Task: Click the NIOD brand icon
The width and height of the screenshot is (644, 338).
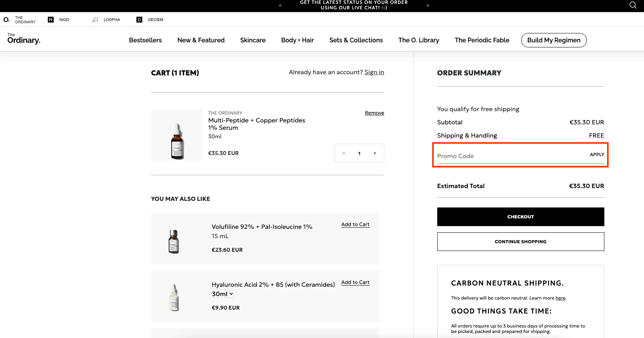Action: coord(51,19)
